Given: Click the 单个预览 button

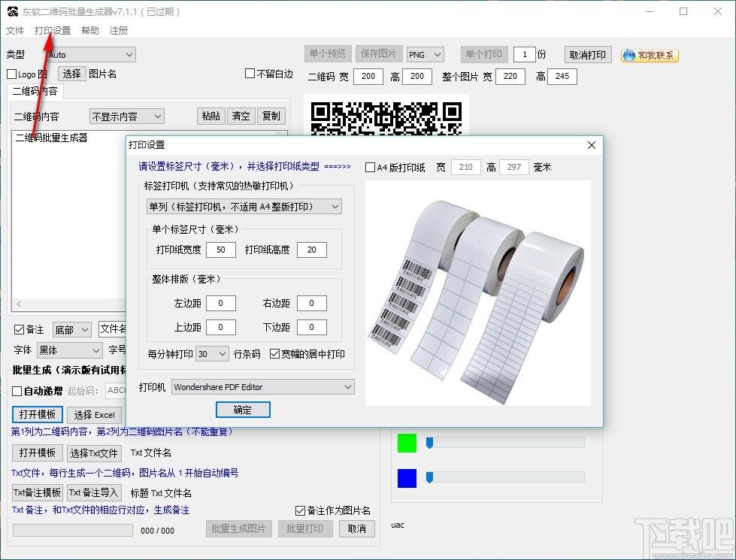Looking at the screenshot, I should tap(328, 54).
